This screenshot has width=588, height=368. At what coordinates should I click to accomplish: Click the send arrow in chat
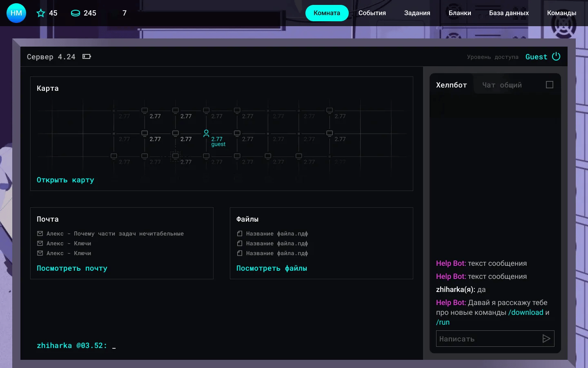(546, 339)
